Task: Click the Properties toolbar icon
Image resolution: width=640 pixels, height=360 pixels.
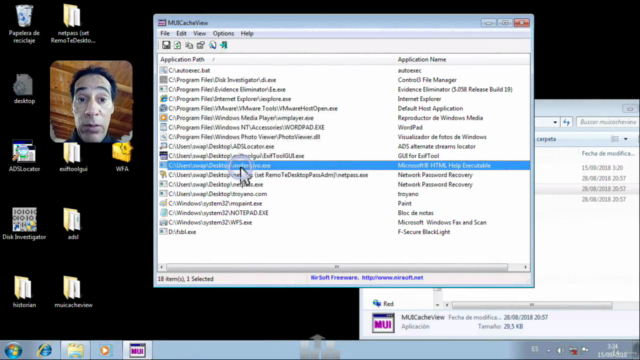Action: click(x=200, y=45)
